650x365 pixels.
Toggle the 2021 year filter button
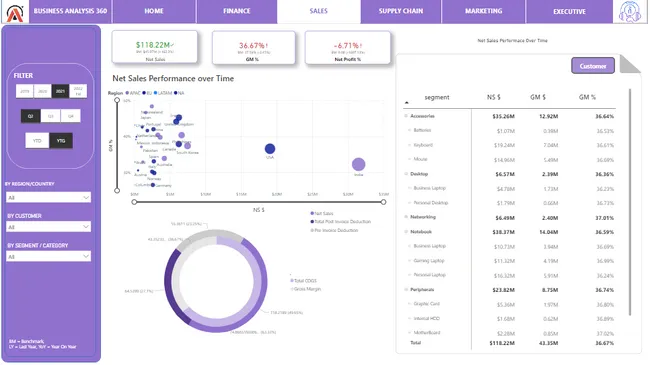tap(60, 91)
